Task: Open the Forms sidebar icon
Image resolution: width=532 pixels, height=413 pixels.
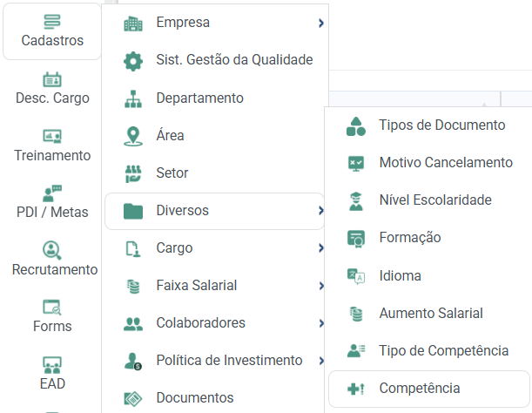Action: pos(52,307)
